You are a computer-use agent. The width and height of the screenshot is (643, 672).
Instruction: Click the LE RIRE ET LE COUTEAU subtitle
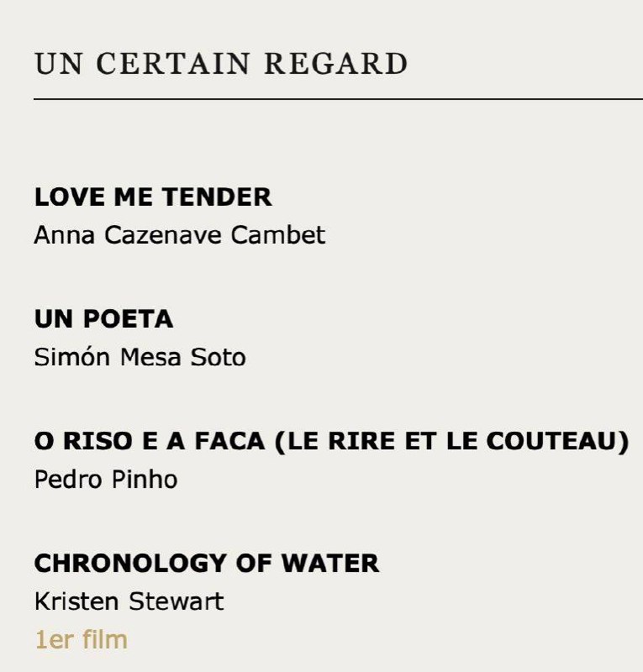451,442
